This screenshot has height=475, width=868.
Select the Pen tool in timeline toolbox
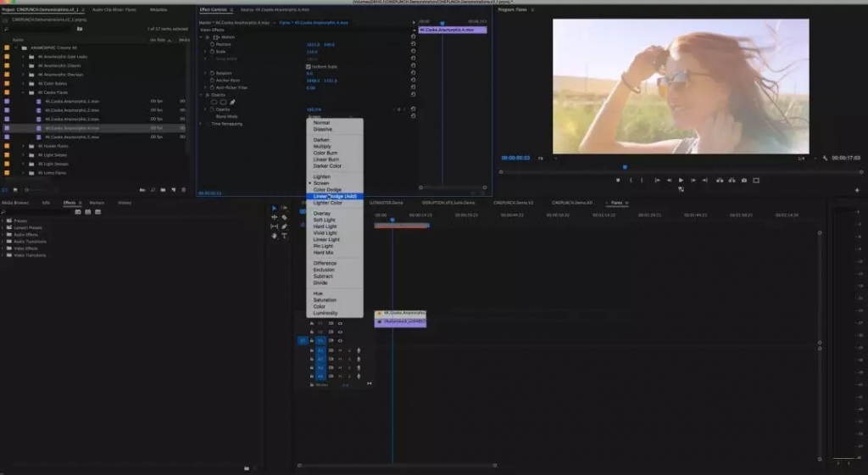pos(284,226)
